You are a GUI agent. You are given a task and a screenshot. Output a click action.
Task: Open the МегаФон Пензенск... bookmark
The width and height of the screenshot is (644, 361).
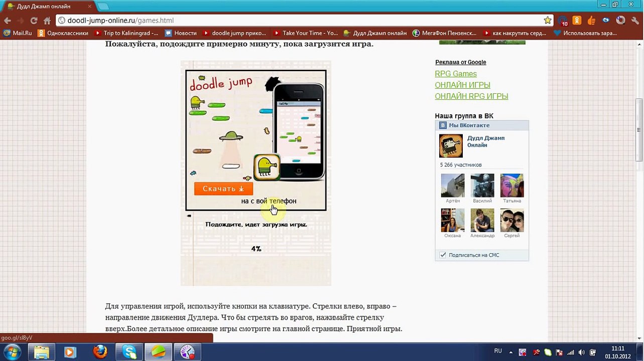444,33
